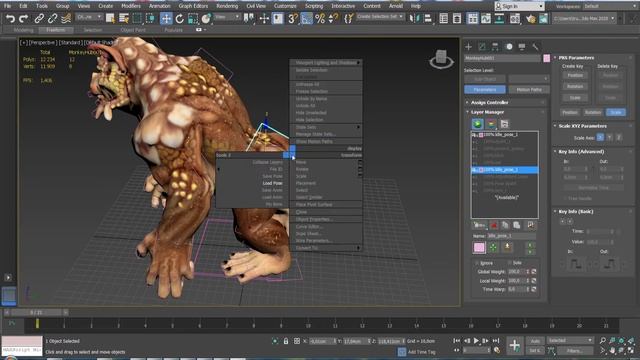This screenshot has height=360, width=640.
Task: Activate the Select and Scale tool
Action: tap(193, 19)
